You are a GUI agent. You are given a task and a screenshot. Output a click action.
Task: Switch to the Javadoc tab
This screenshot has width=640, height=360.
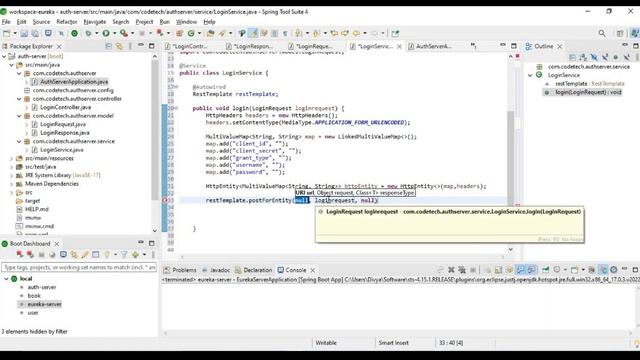click(216, 270)
